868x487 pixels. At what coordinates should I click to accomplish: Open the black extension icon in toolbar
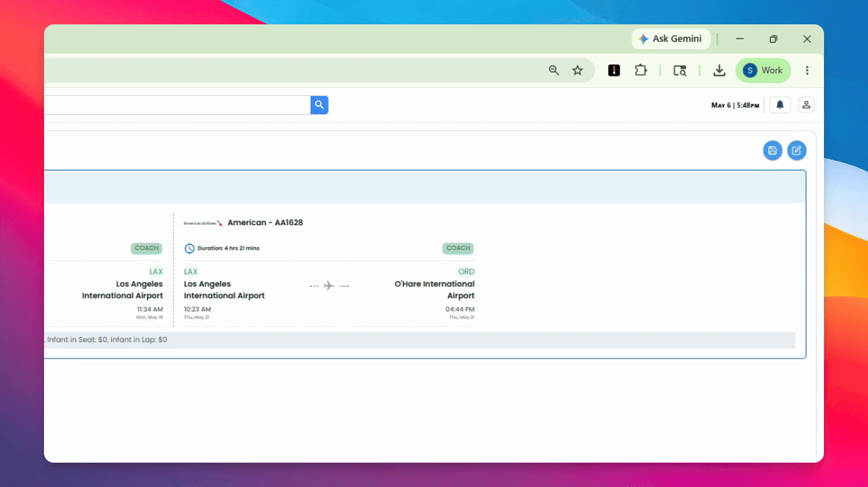614,70
